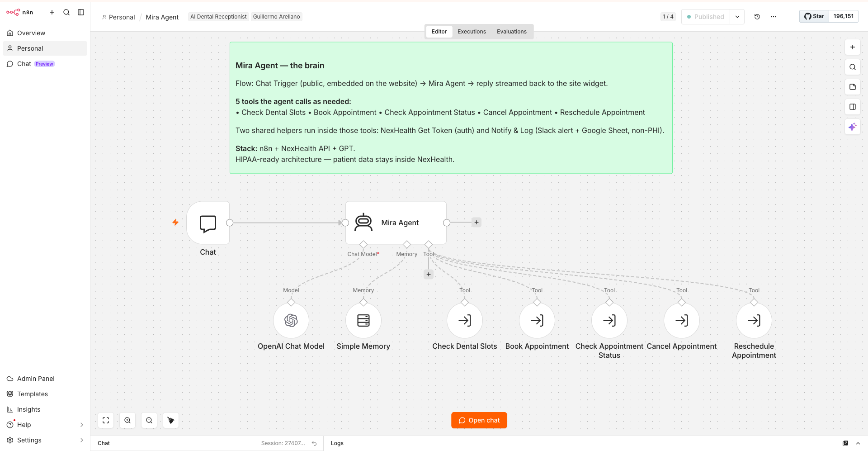Image resolution: width=868 pixels, height=451 pixels.
Task: Click the Chat Model diamond connector
Action: point(363,245)
